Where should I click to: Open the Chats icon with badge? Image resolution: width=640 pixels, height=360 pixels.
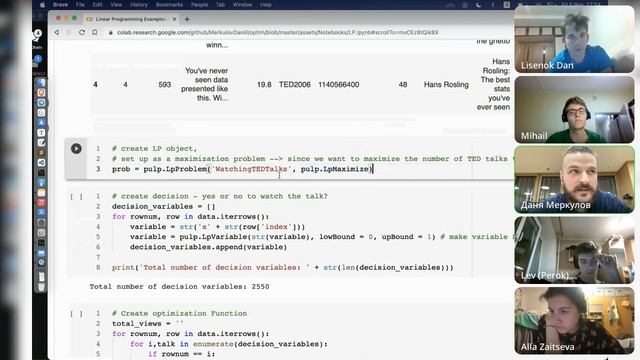pyautogui.click(x=37, y=36)
